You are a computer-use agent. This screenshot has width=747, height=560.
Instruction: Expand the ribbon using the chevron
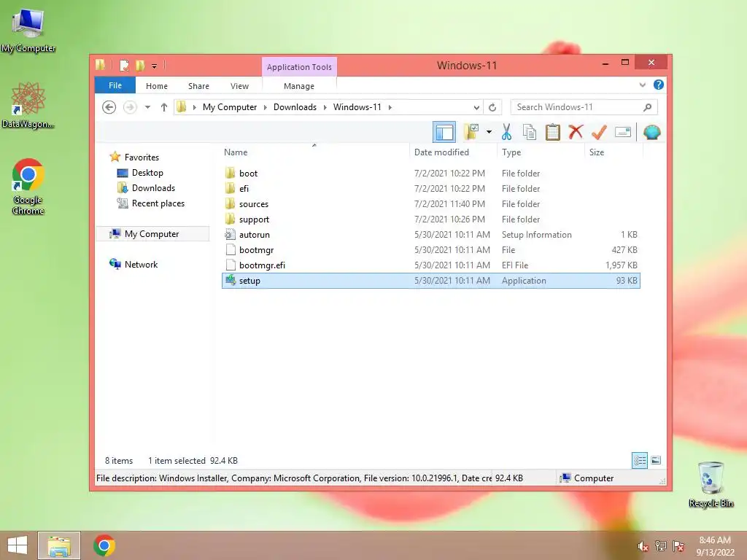click(642, 85)
